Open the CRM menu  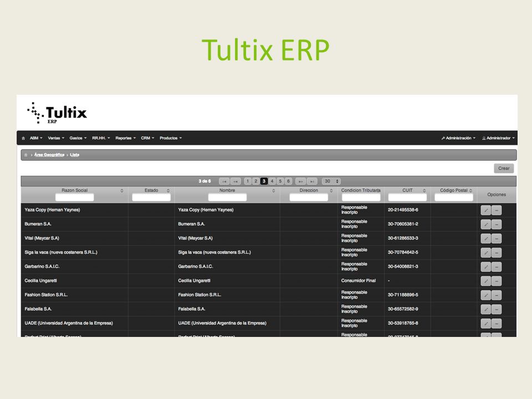pos(147,138)
